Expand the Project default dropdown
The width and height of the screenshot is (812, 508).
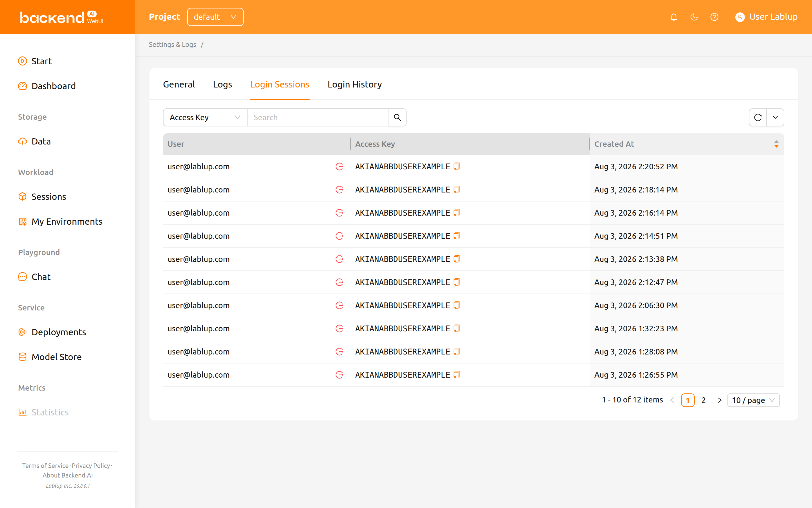click(215, 17)
